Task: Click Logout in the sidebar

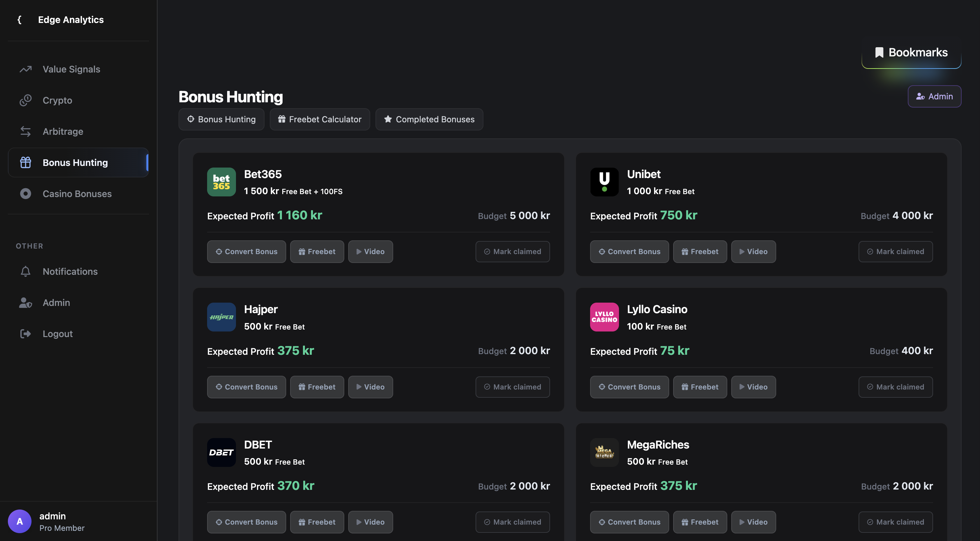Action: pyautogui.click(x=57, y=333)
